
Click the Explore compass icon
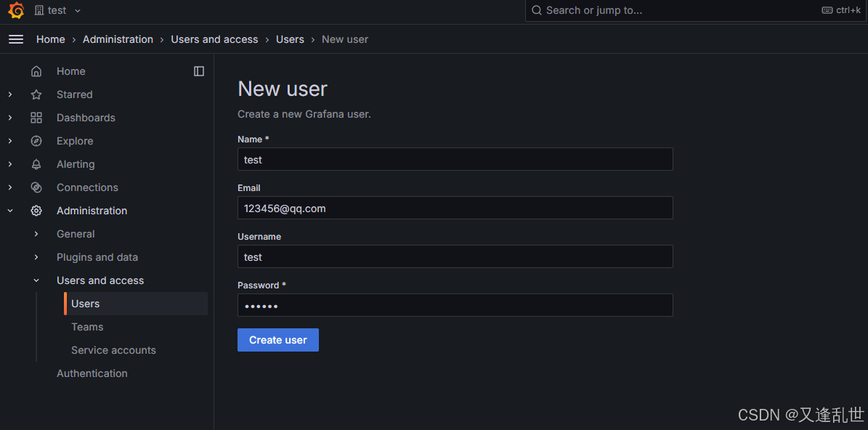(36, 141)
